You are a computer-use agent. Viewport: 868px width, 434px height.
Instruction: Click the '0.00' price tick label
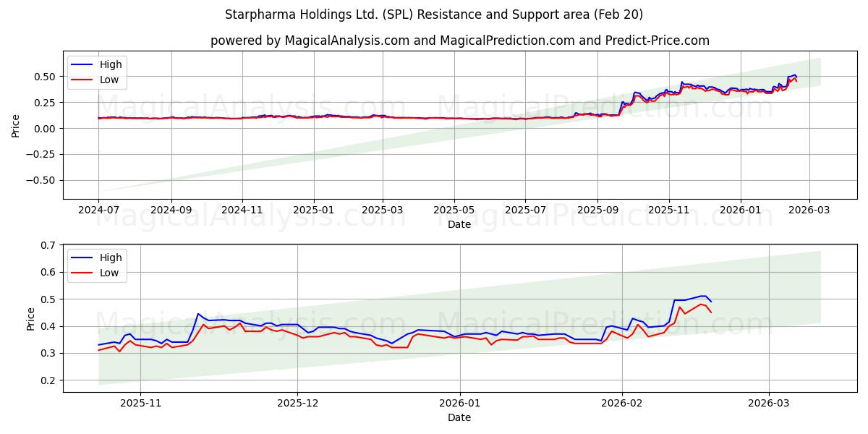[x=46, y=128]
